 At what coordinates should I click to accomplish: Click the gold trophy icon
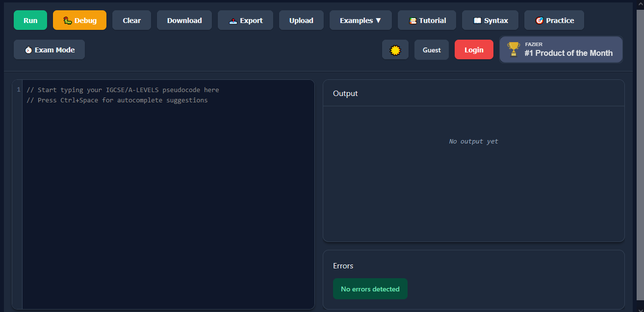pyautogui.click(x=514, y=49)
